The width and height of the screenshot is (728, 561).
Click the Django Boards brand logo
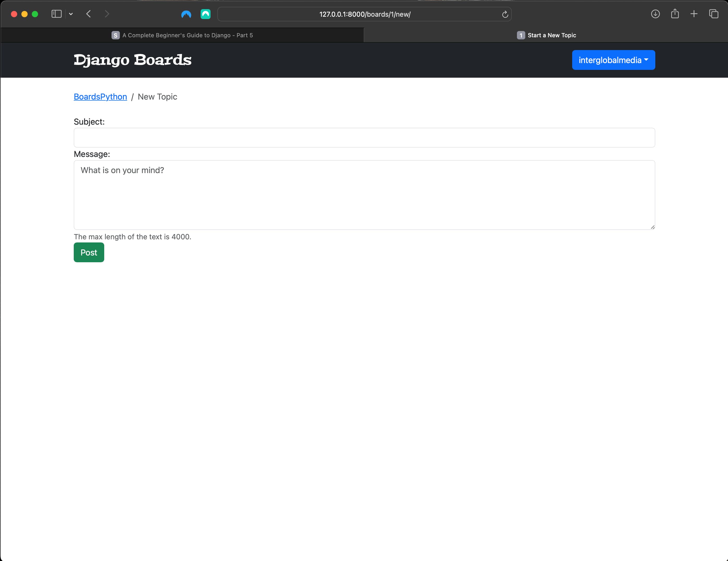(133, 60)
